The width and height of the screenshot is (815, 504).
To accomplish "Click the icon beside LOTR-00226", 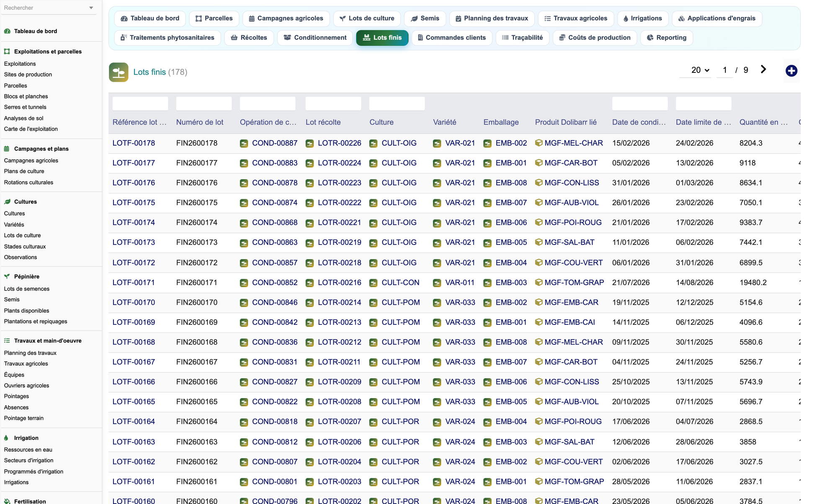I will coord(309,144).
